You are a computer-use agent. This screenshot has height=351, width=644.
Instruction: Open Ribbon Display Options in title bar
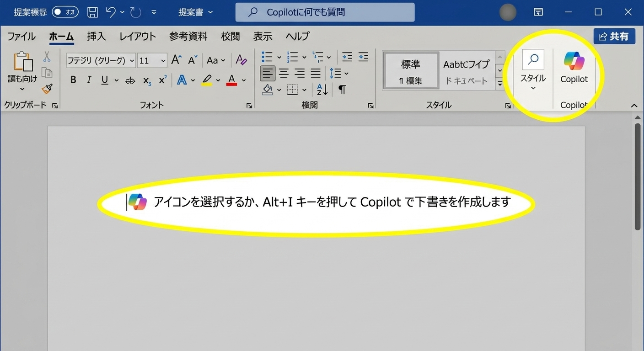[x=538, y=12]
